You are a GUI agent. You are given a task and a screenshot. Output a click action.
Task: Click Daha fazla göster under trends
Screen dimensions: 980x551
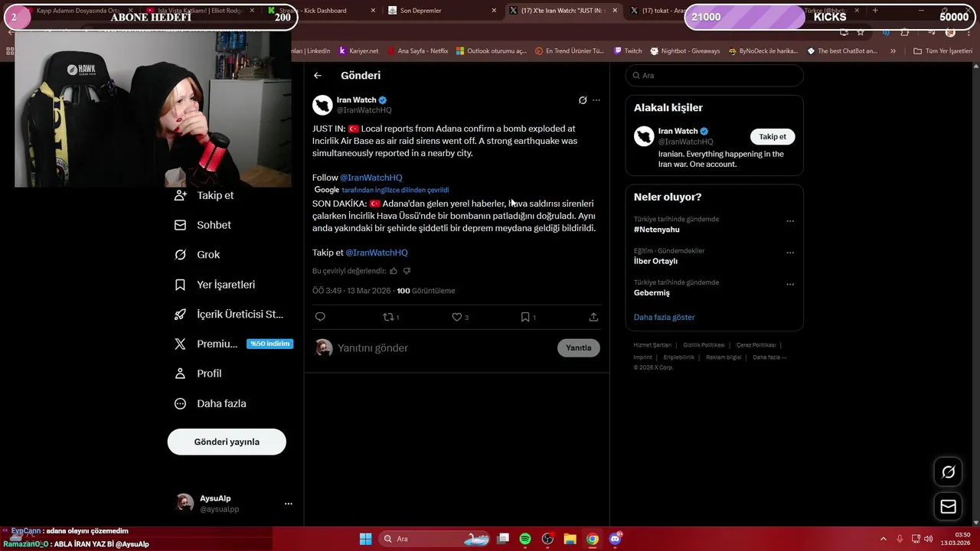[665, 318]
